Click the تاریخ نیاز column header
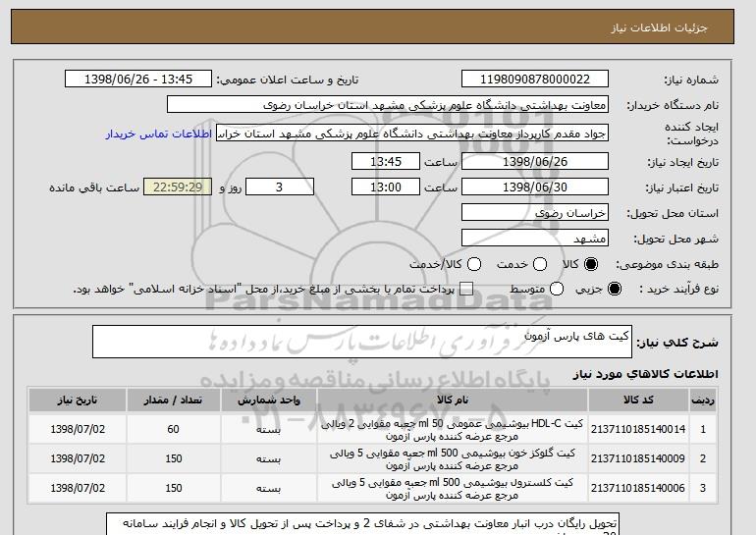The height and width of the screenshot is (535, 756). 78,401
